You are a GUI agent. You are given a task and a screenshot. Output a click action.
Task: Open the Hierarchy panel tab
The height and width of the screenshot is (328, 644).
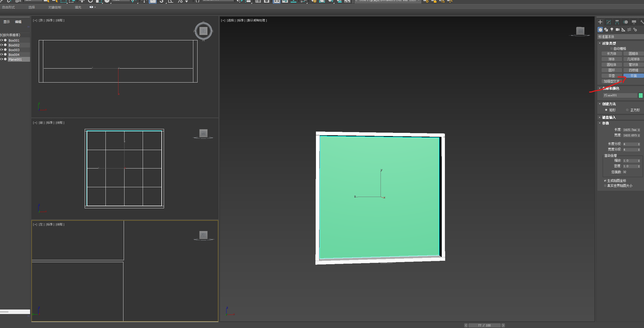[x=617, y=22]
